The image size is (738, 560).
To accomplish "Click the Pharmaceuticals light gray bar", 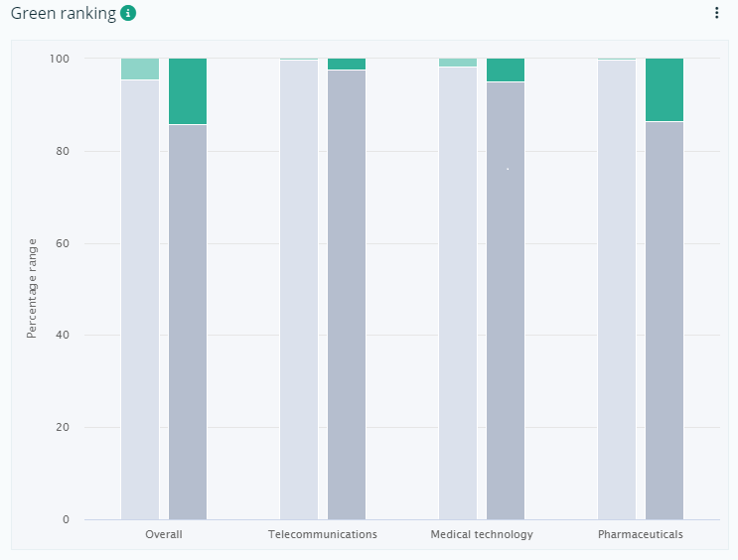I will tap(617, 290).
